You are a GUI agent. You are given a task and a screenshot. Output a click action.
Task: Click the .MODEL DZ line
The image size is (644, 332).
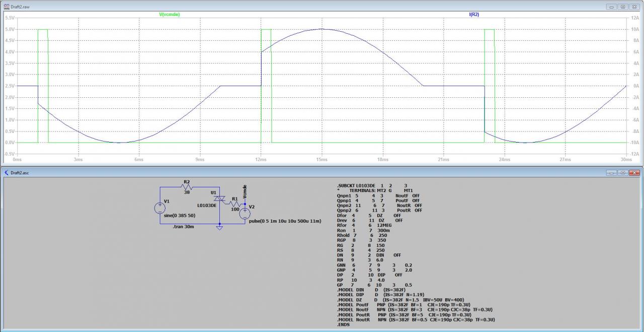(x=400, y=300)
